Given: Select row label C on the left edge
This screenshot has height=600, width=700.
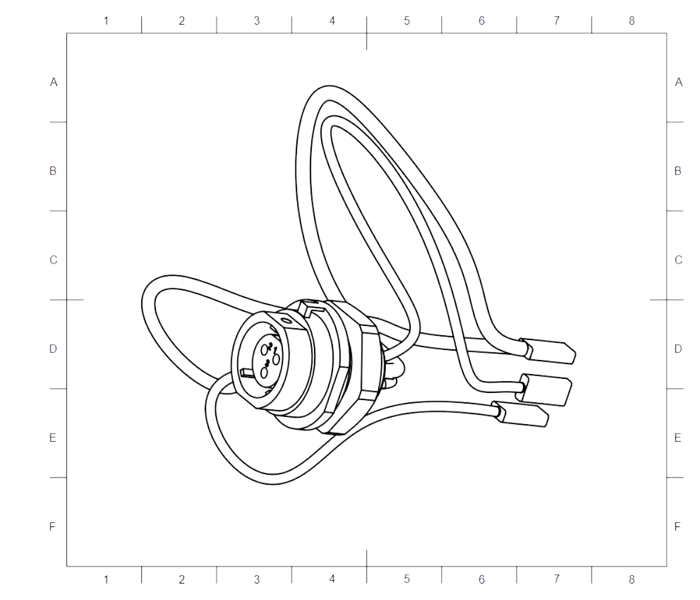Looking at the screenshot, I should pos(53,258).
